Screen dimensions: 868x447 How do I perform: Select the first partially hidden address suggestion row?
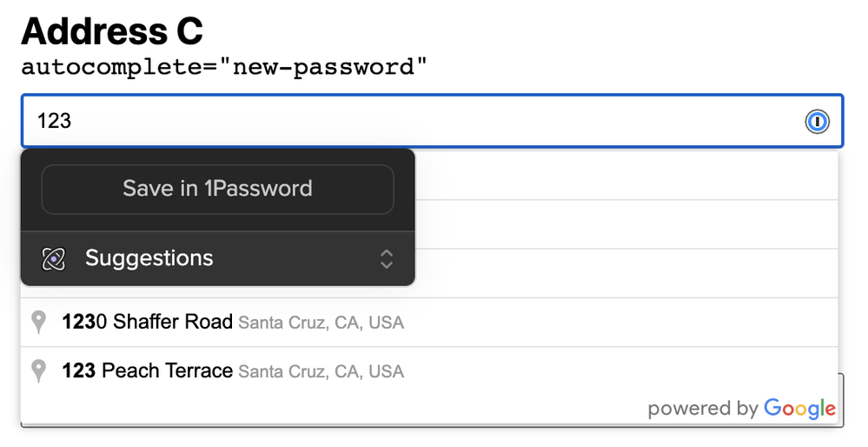(626, 176)
